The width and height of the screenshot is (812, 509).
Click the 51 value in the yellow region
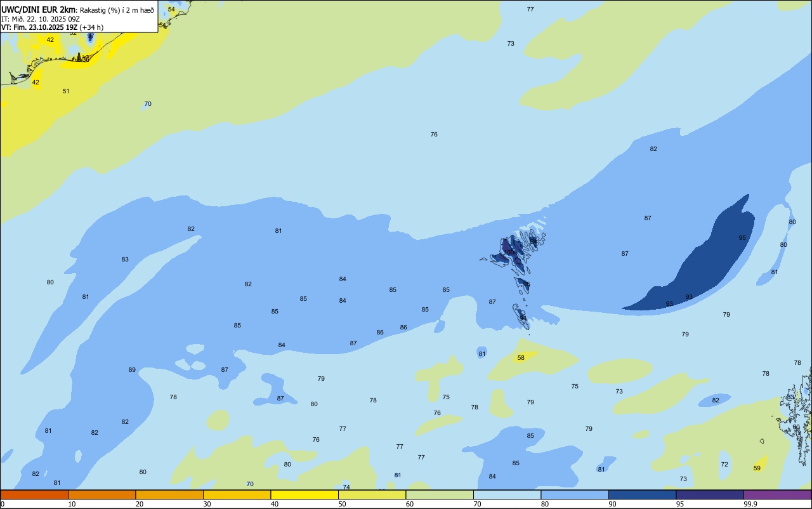pyautogui.click(x=66, y=91)
